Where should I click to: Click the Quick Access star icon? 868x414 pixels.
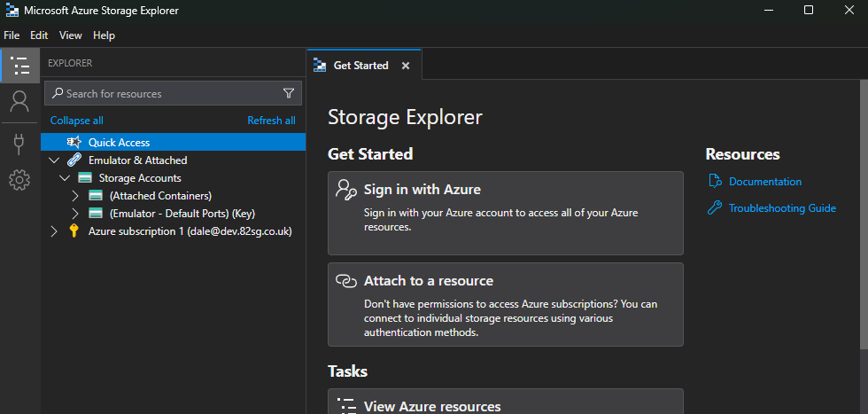(x=74, y=142)
